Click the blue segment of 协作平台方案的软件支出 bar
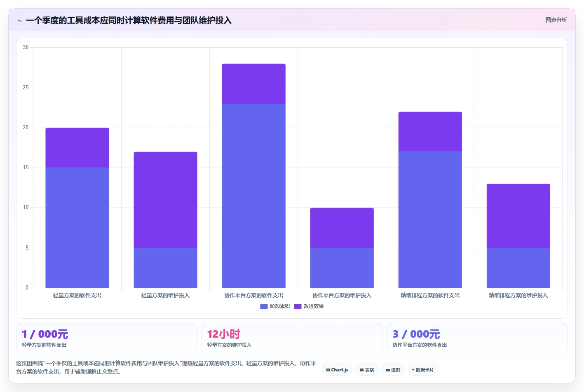 (x=253, y=196)
